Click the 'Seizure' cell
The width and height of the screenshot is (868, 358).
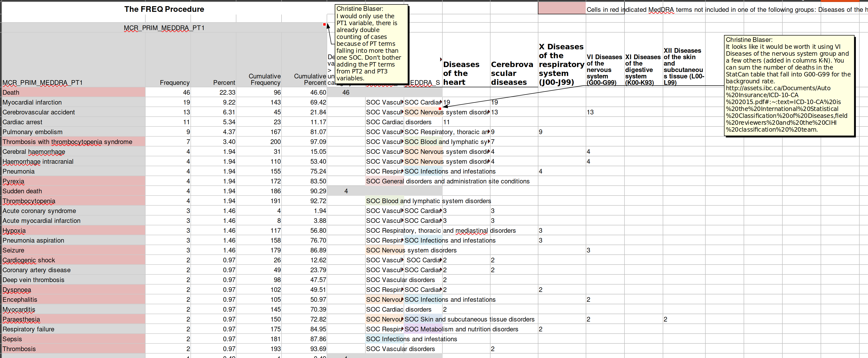tap(74, 250)
